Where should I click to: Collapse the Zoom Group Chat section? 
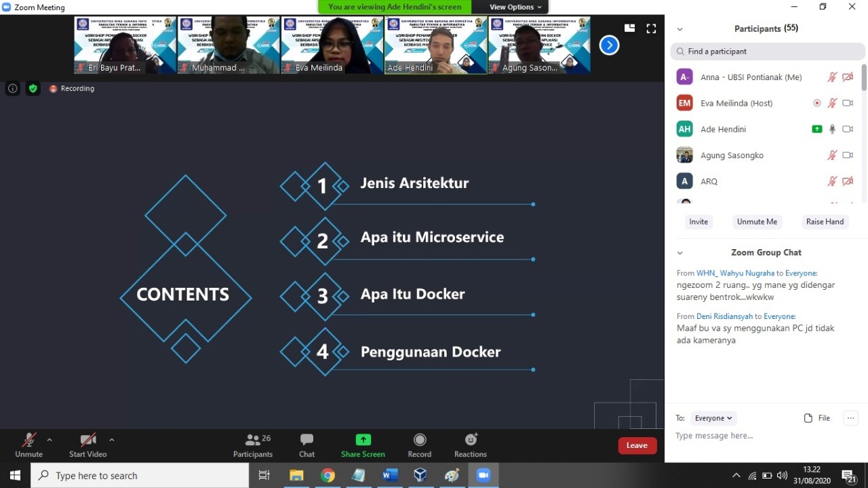tap(680, 252)
